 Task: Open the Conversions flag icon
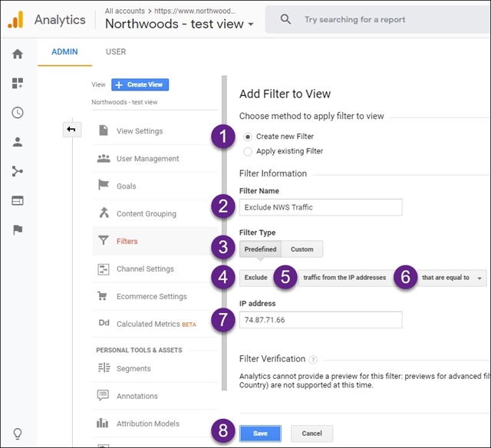coord(18,230)
